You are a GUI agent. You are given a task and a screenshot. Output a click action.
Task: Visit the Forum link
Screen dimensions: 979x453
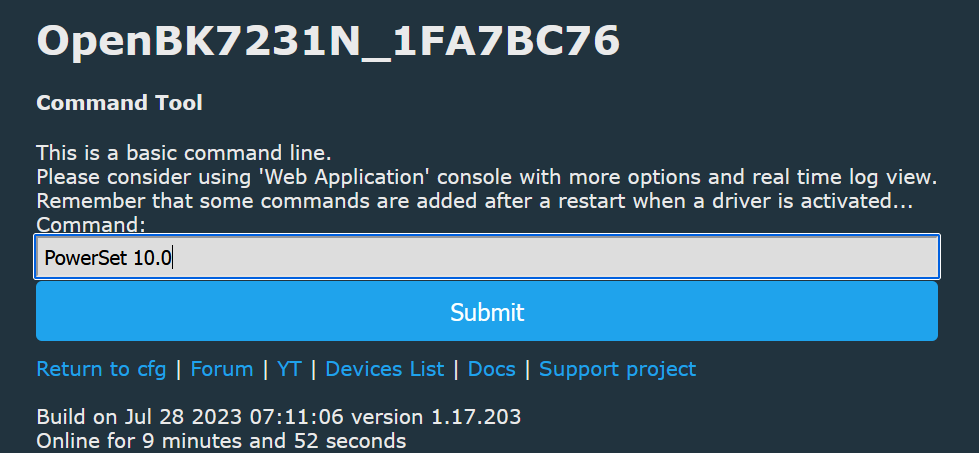pyautogui.click(x=222, y=369)
